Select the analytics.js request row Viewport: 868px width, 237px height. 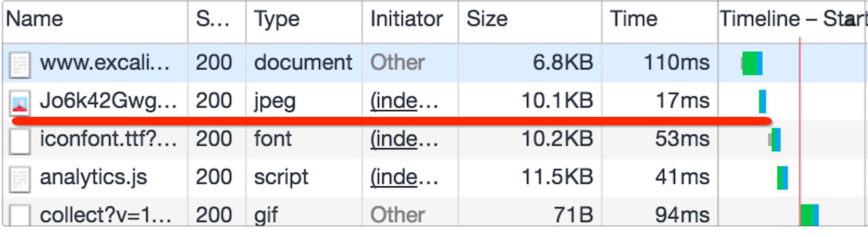434,178
